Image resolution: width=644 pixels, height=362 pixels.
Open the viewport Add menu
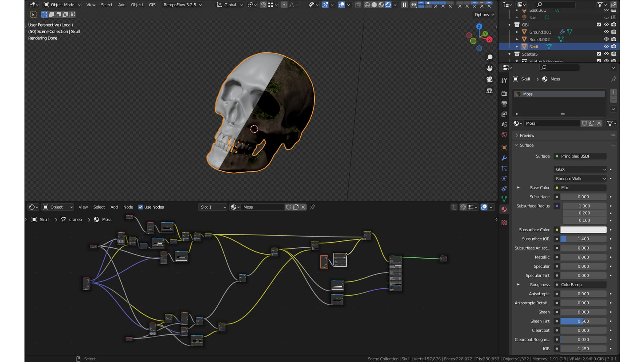pos(122,5)
